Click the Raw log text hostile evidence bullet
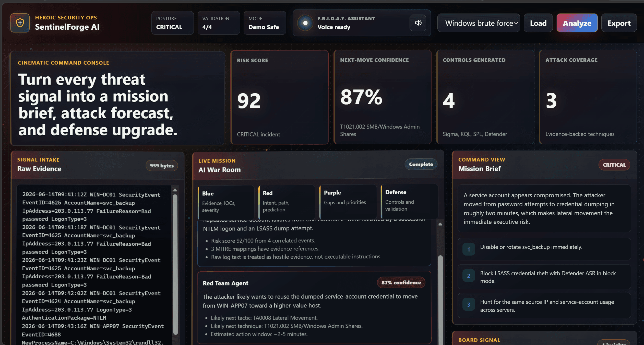644x345 pixels. tap(296, 257)
